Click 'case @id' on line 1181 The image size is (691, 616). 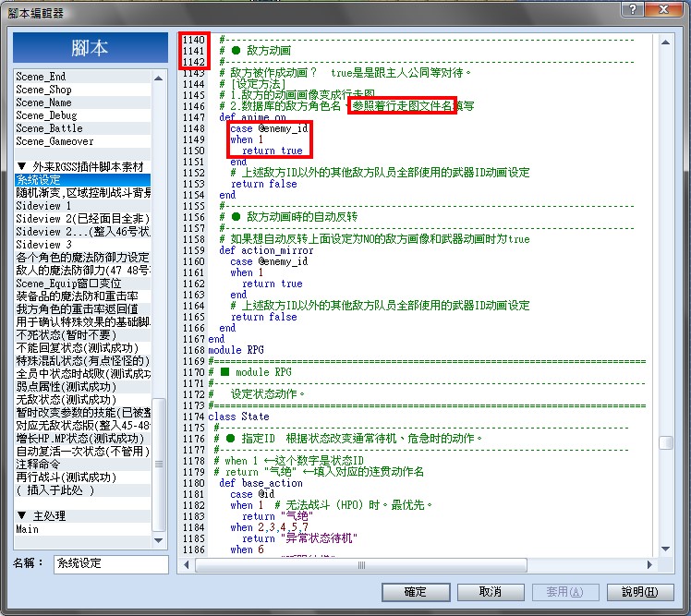coord(252,494)
